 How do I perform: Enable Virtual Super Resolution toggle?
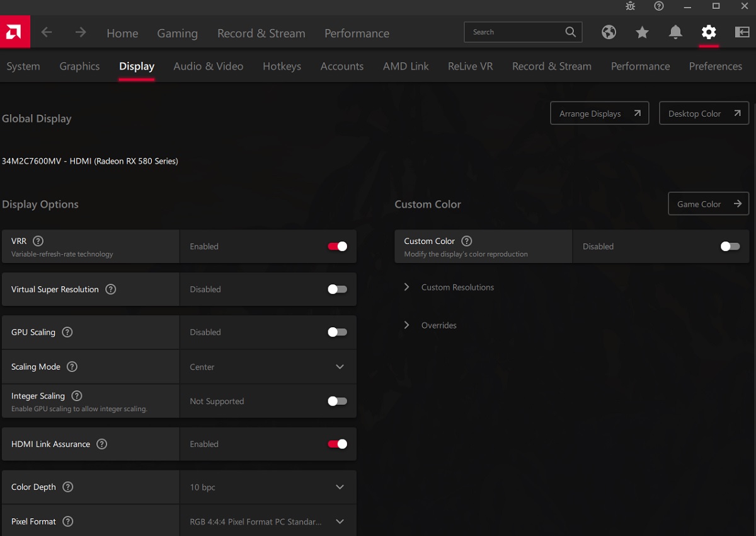[x=337, y=289]
